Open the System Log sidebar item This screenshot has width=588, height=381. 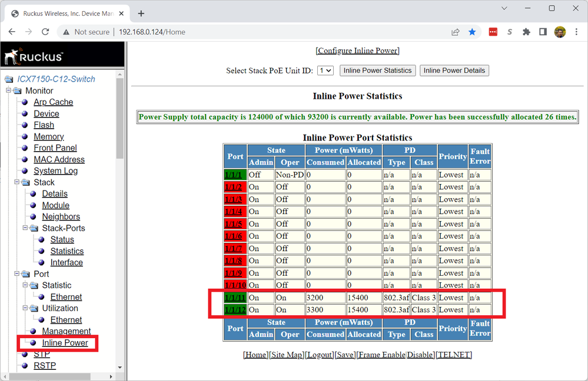point(55,171)
